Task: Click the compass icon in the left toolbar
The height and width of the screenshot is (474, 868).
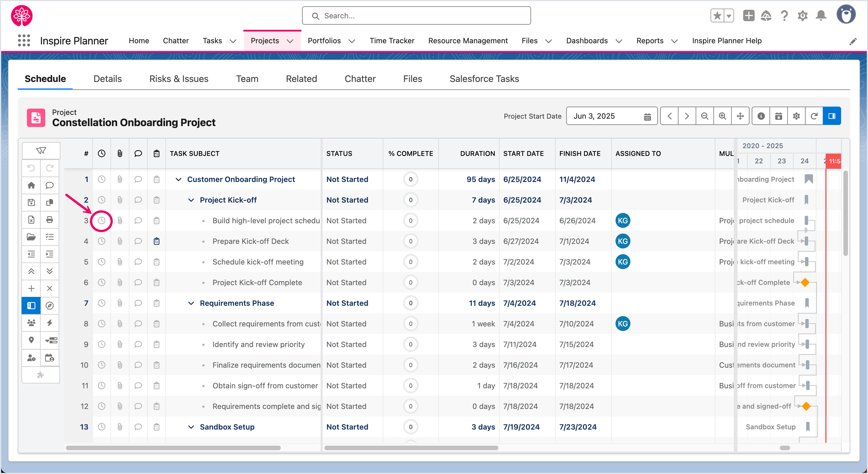Action: pos(50,306)
